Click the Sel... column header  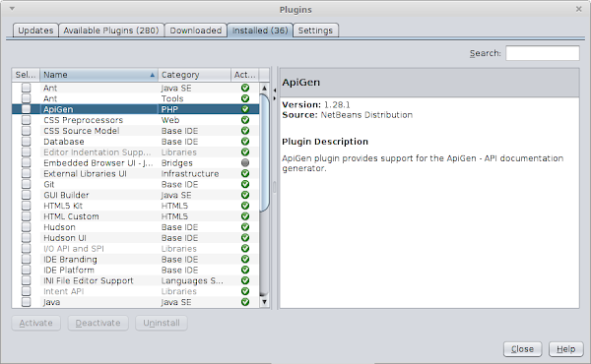[26, 75]
